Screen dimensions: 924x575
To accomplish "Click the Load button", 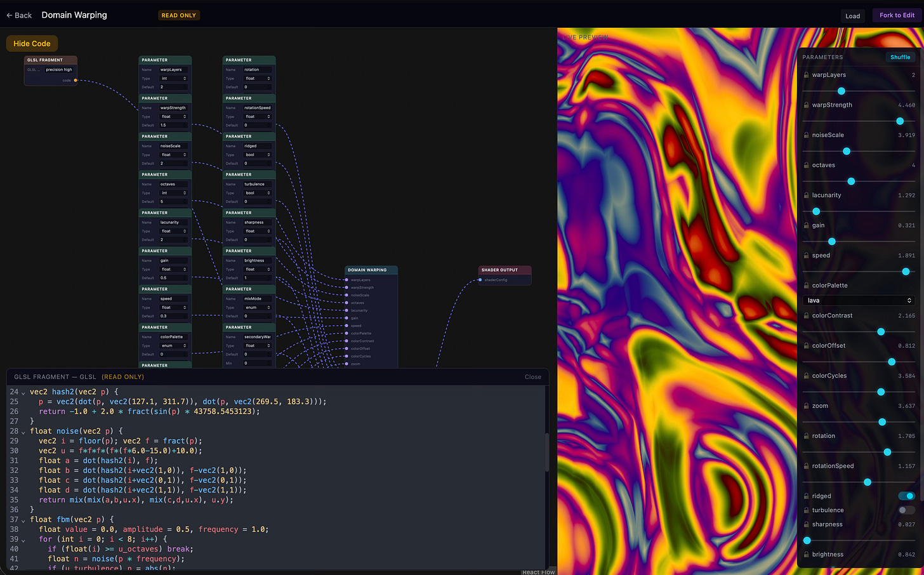I will pos(853,16).
